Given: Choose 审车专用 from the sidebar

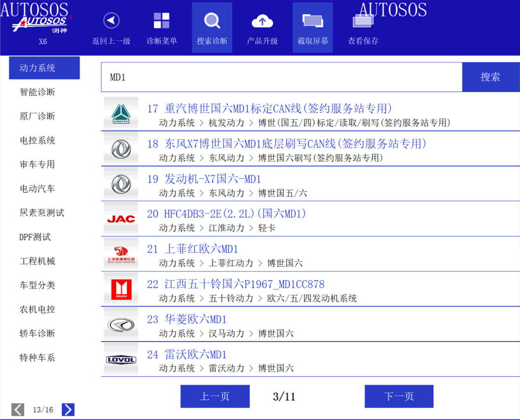Looking at the screenshot, I should point(37,165).
